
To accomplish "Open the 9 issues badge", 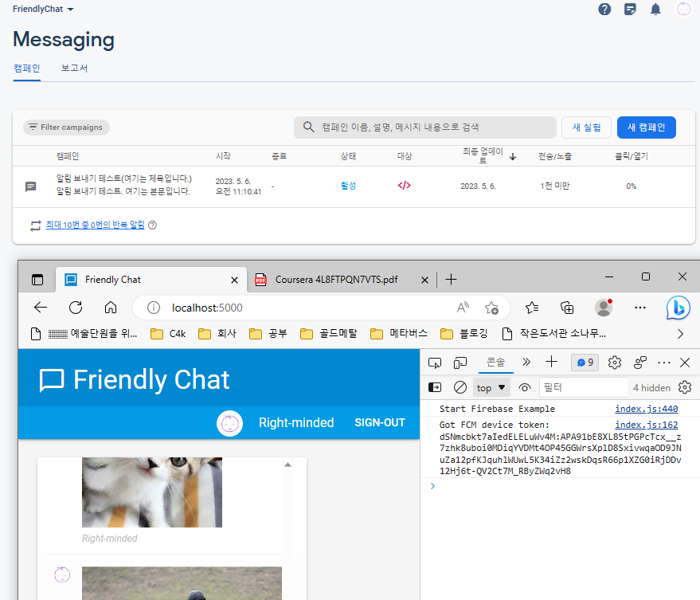I will (x=585, y=363).
